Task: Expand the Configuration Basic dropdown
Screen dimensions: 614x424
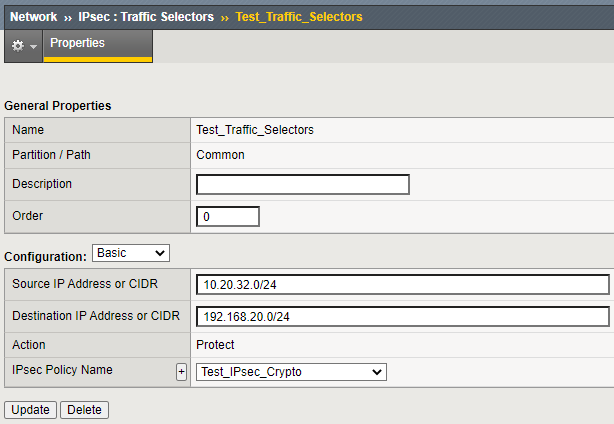Action: pyautogui.click(x=131, y=253)
